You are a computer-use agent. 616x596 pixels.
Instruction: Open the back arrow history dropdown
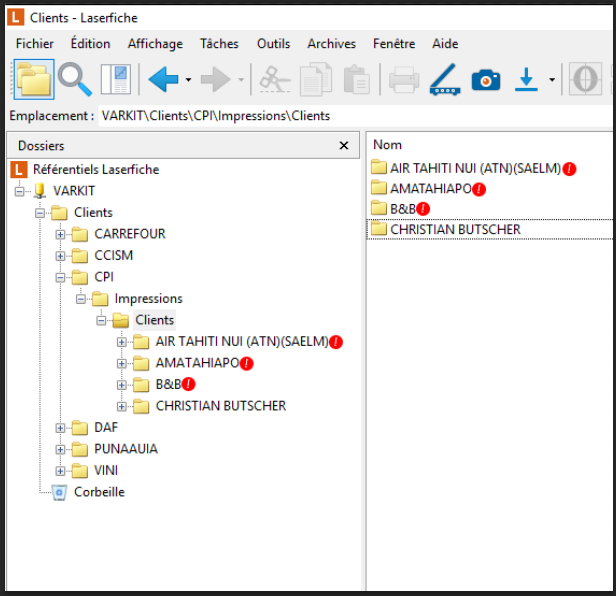[189, 80]
